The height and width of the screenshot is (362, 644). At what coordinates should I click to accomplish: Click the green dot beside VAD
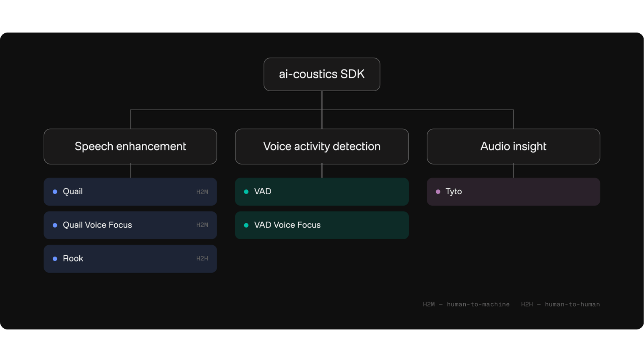[246, 192]
